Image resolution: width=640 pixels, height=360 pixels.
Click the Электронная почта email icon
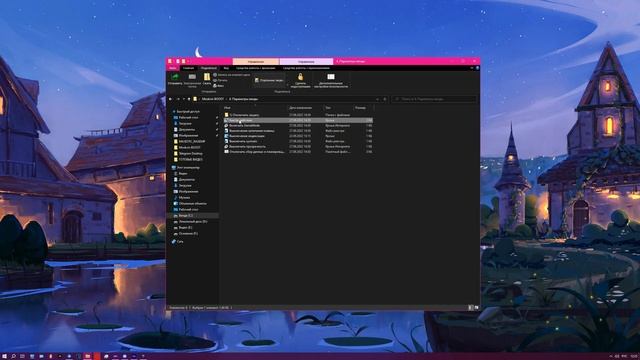click(192, 77)
